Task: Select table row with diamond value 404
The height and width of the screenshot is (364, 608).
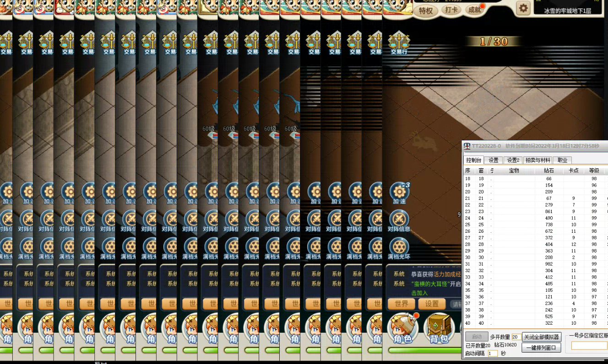Action: point(536,244)
